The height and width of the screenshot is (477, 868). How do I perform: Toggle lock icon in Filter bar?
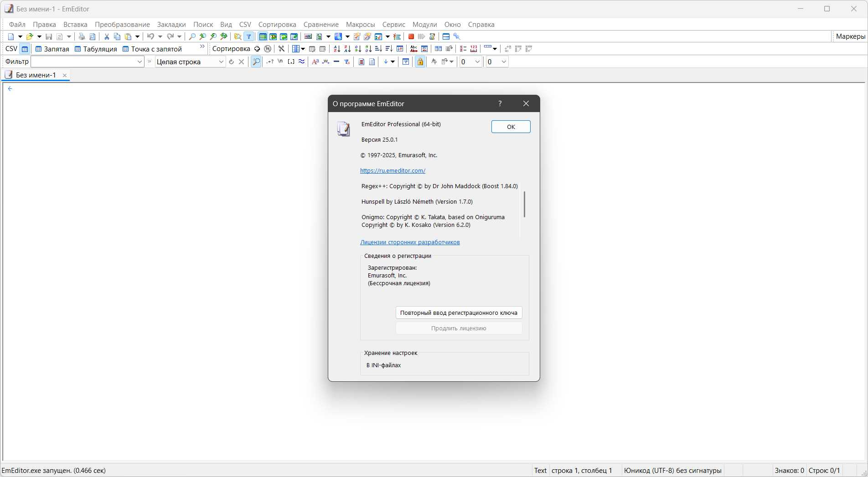click(420, 62)
